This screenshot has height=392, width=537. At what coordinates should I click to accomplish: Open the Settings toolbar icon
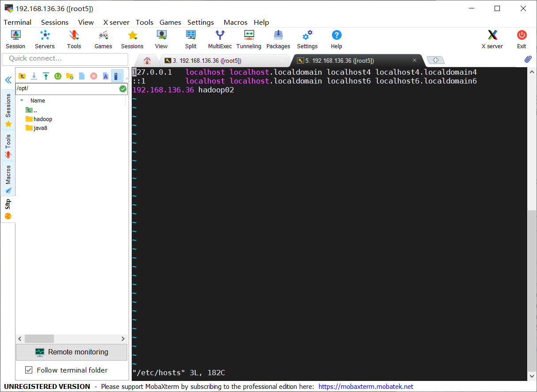307,39
